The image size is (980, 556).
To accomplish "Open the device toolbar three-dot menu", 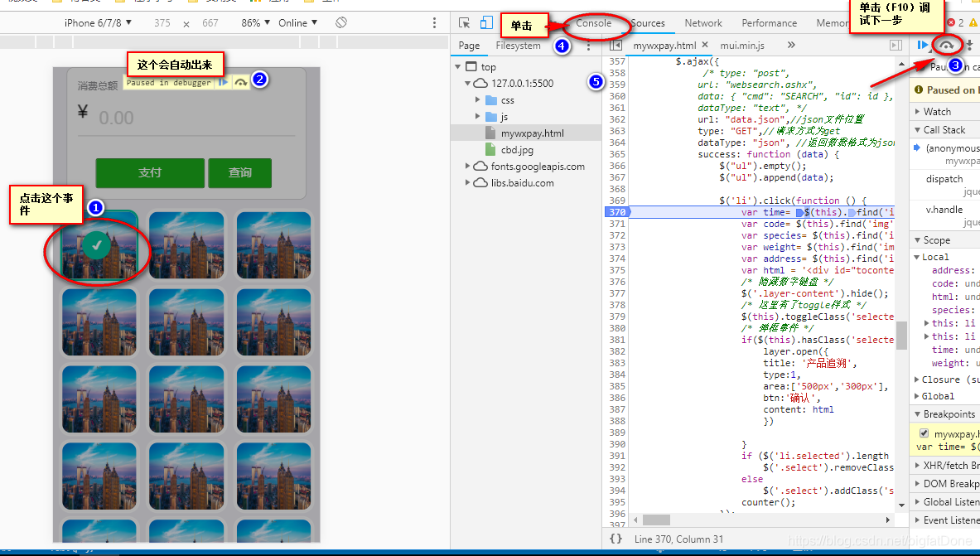I will [434, 22].
